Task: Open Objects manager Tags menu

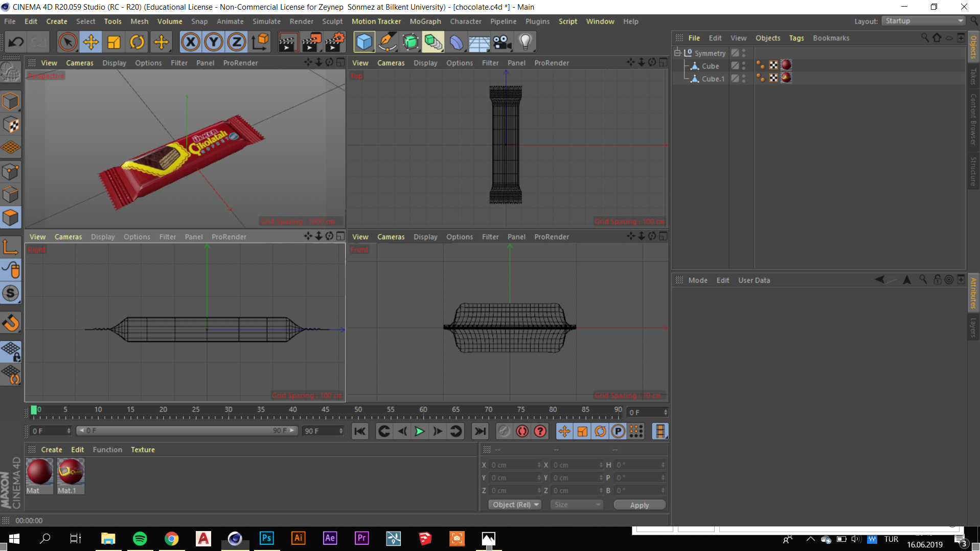Action: pyautogui.click(x=796, y=38)
